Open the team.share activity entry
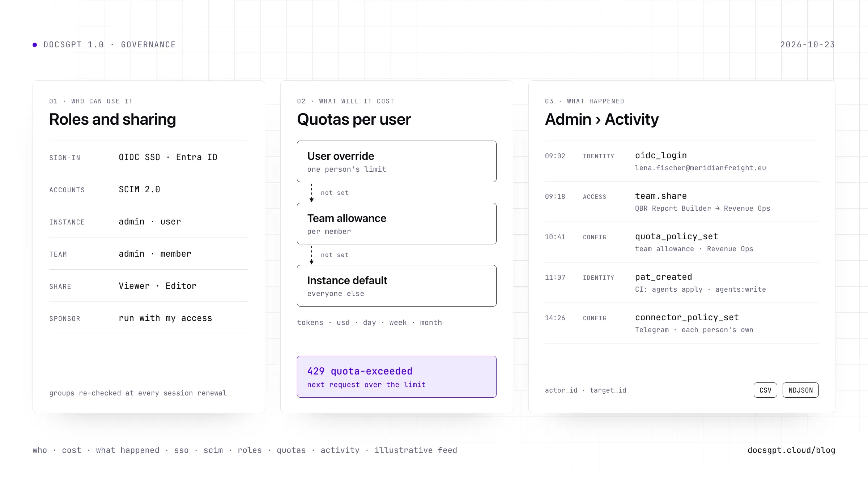 click(x=682, y=202)
